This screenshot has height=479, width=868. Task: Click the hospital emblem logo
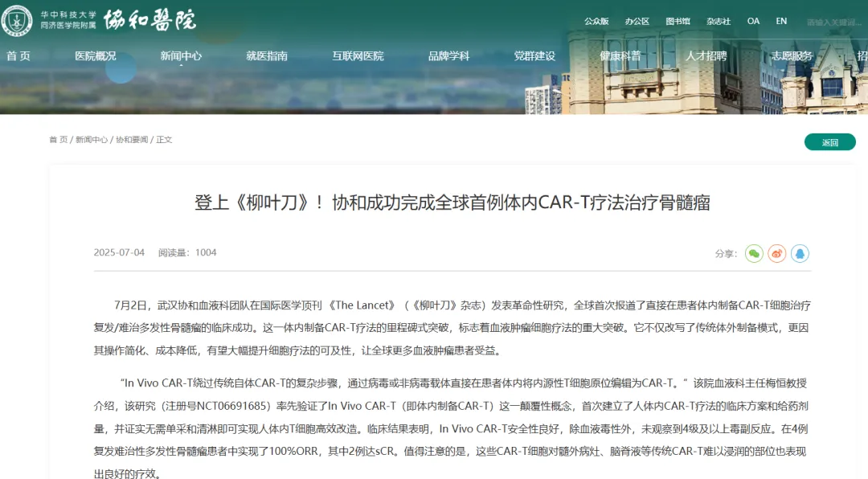pos(17,21)
